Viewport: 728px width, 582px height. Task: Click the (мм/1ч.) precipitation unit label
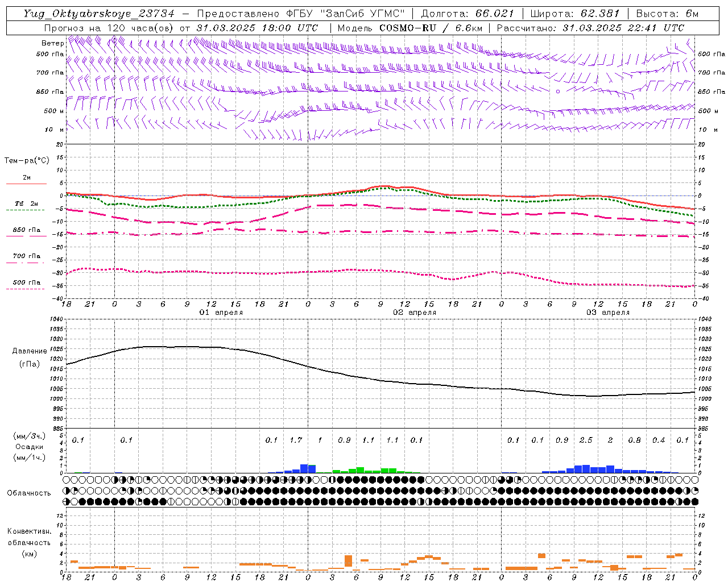point(29,458)
